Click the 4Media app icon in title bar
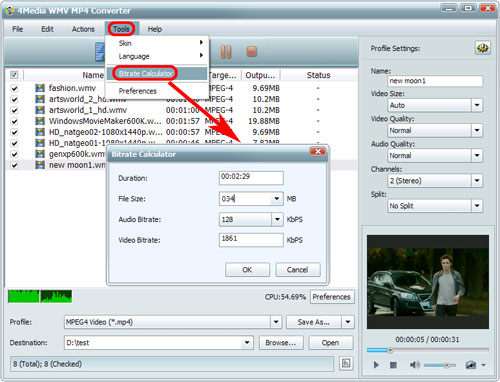This screenshot has height=382, width=500. click(9, 11)
